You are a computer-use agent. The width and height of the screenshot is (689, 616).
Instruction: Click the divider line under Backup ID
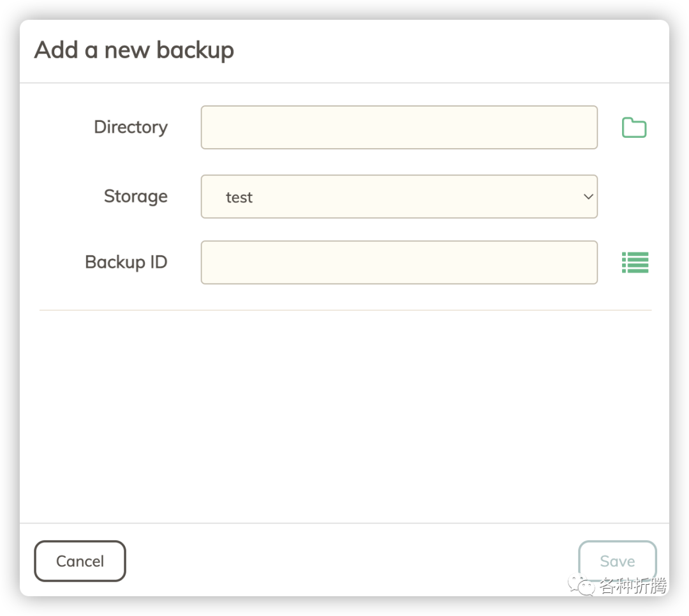344,310
